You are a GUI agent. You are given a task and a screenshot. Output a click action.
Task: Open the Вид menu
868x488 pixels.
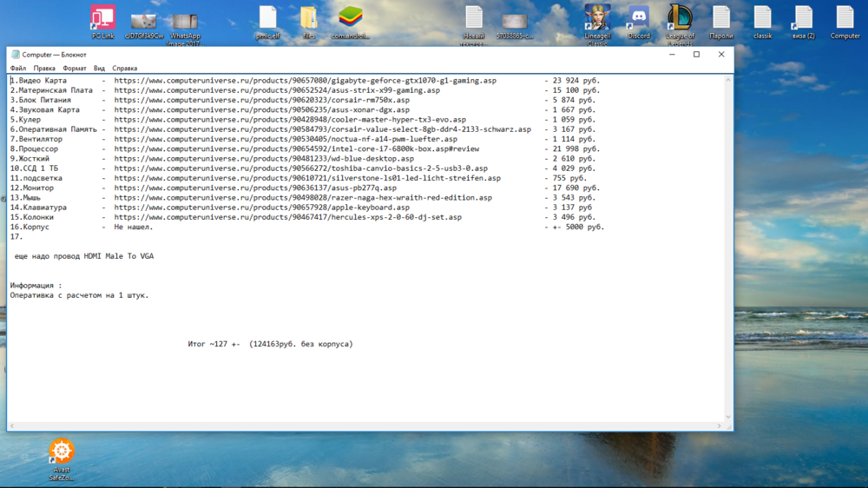coord(99,69)
